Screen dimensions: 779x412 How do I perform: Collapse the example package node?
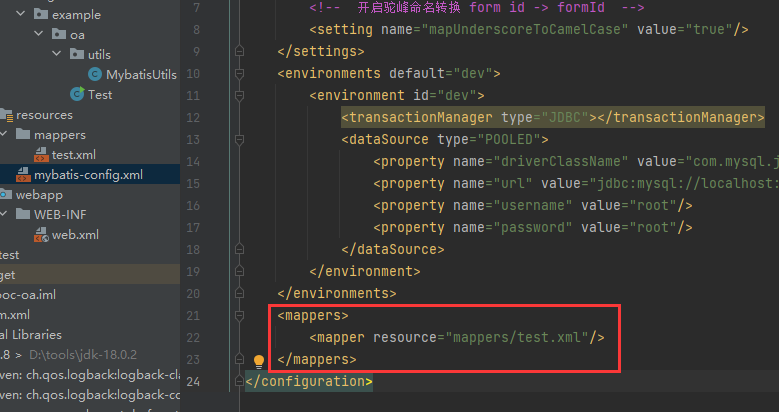24,15
